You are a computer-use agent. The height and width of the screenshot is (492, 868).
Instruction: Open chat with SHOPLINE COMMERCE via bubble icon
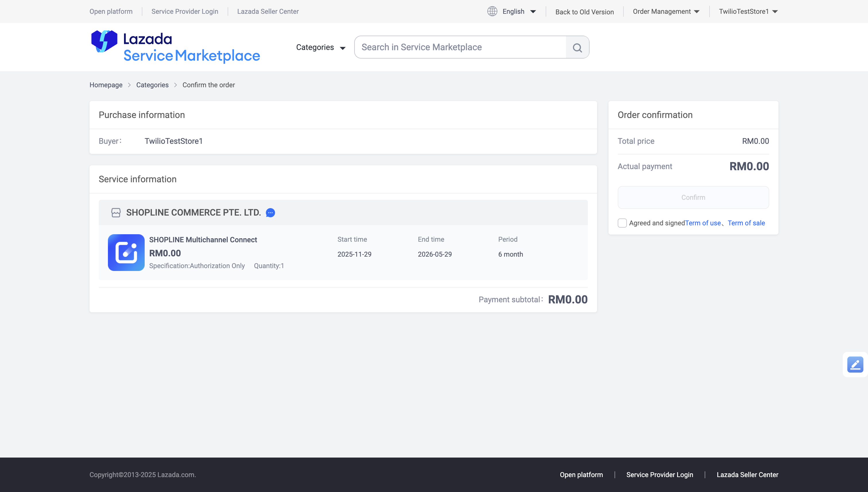coord(270,212)
